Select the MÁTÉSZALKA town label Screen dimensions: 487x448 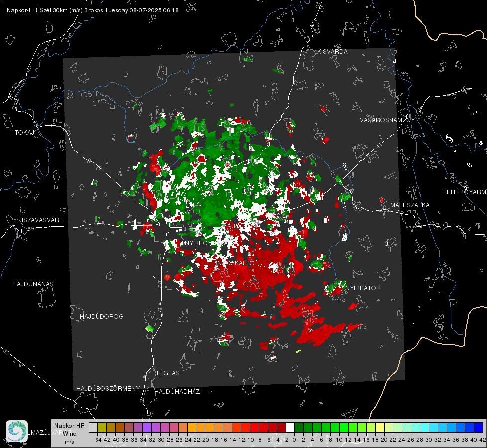[410, 205]
